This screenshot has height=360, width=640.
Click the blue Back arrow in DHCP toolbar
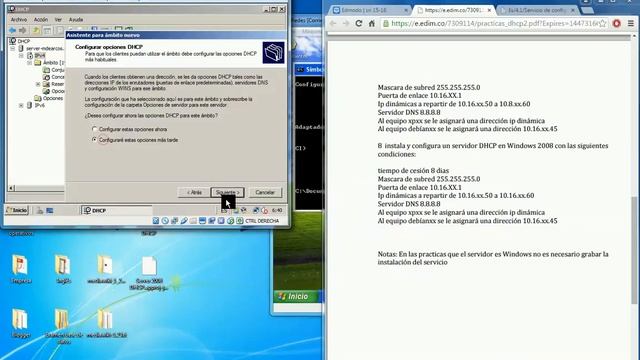pyautogui.click(x=12, y=30)
